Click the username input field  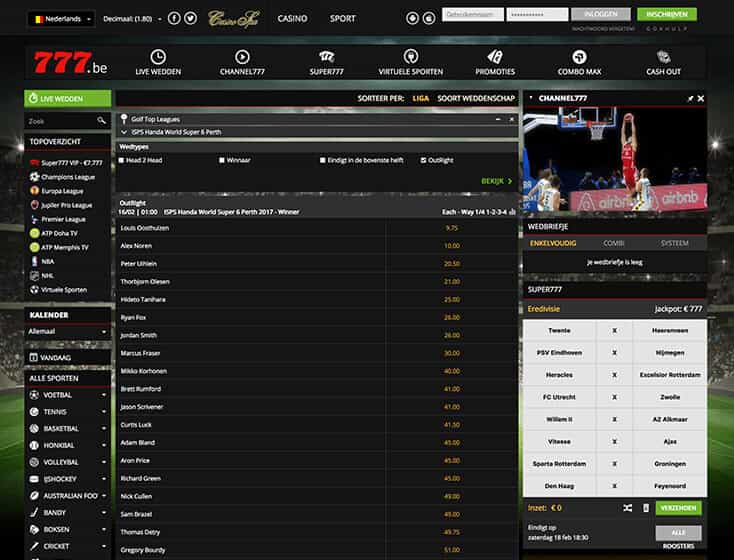[x=473, y=15]
